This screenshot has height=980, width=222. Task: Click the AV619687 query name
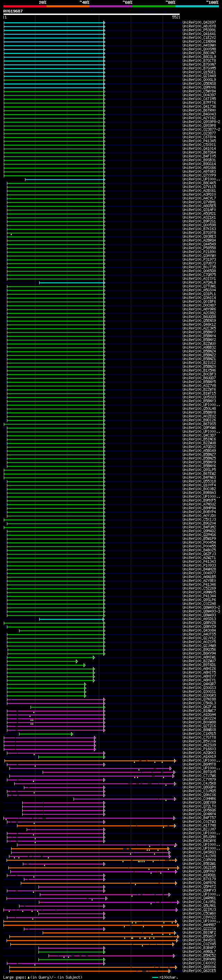click(x=13, y=11)
